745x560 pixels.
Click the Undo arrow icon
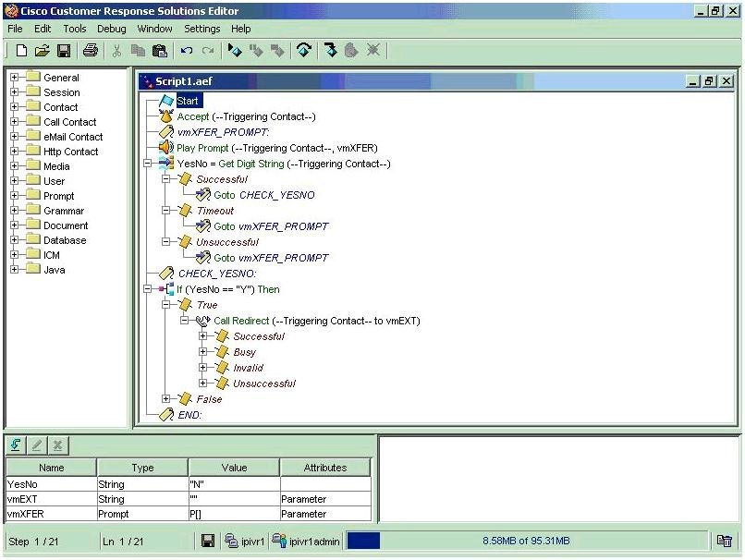[187, 50]
